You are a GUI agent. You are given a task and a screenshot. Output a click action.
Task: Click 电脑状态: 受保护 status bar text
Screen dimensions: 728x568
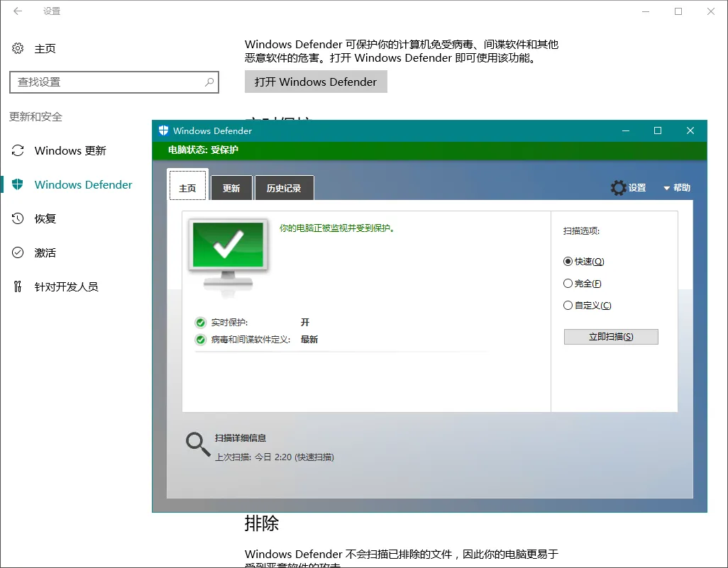[x=203, y=150]
